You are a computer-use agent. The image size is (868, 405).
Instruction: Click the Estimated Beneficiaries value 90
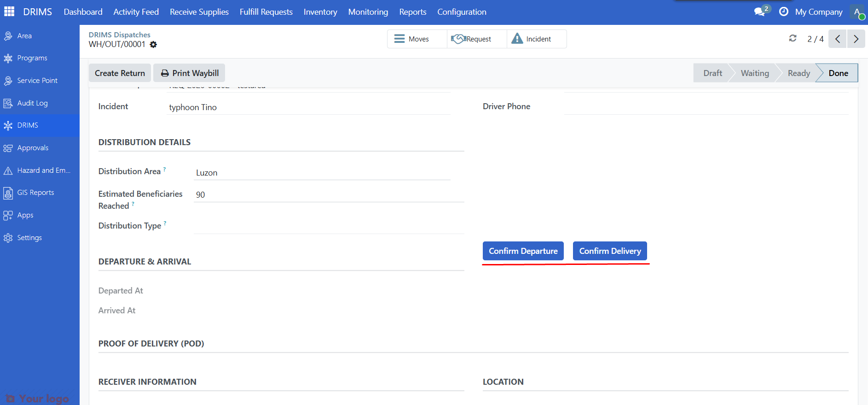point(329,195)
